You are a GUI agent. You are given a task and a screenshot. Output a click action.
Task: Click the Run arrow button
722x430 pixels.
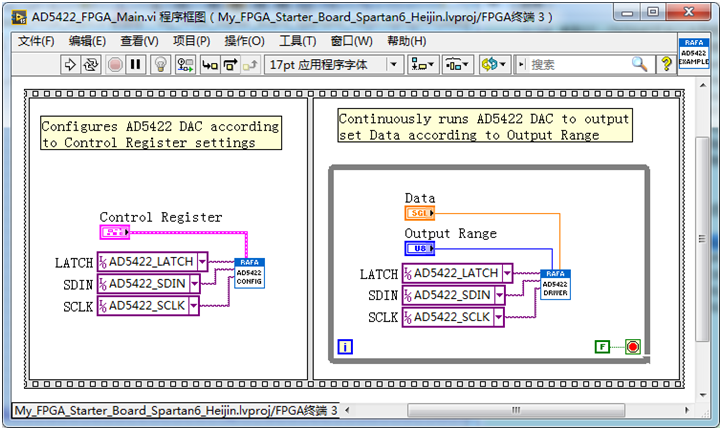point(70,64)
